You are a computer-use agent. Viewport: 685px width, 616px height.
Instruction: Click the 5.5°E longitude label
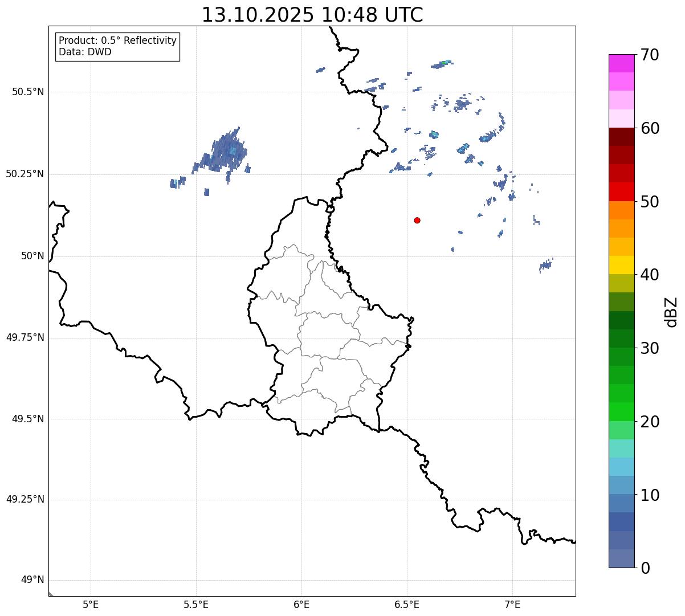pos(196,604)
